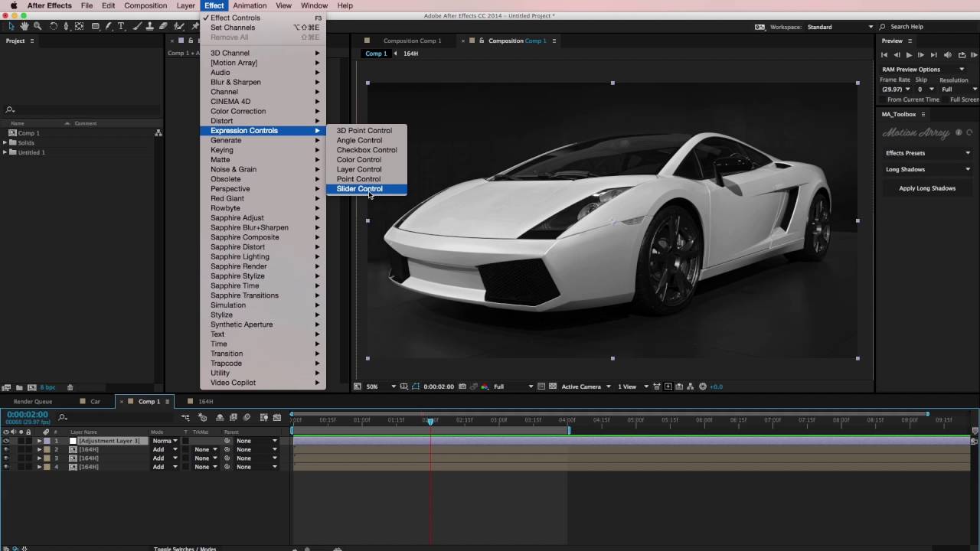Select the Type tool
This screenshot has width=980, height=551.
(x=121, y=26)
